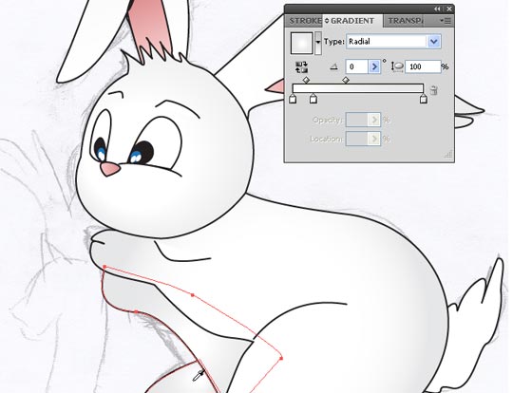Click the gradient angle icon
This screenshot has width=532, height=393.
pyautogui.click(x=333, y=66)
